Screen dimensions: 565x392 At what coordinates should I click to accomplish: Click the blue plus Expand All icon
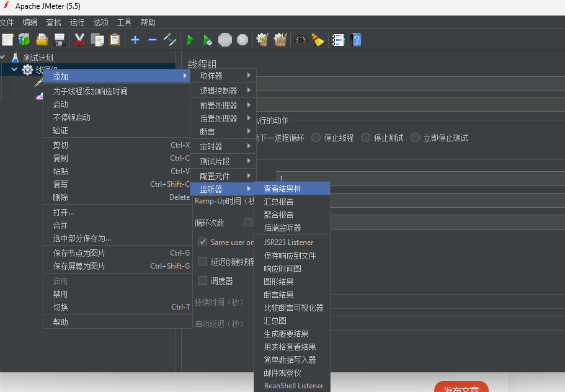pyautogui.click(x=135, y=40)
